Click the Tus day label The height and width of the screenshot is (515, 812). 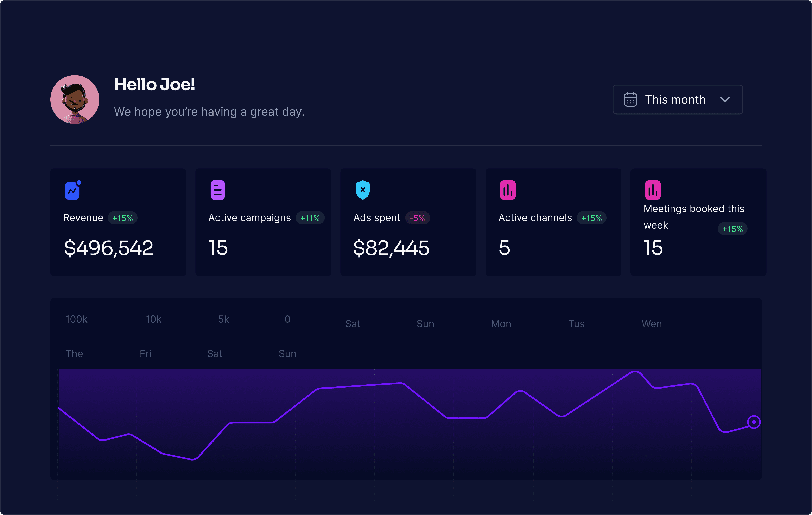tap(576, 324)
